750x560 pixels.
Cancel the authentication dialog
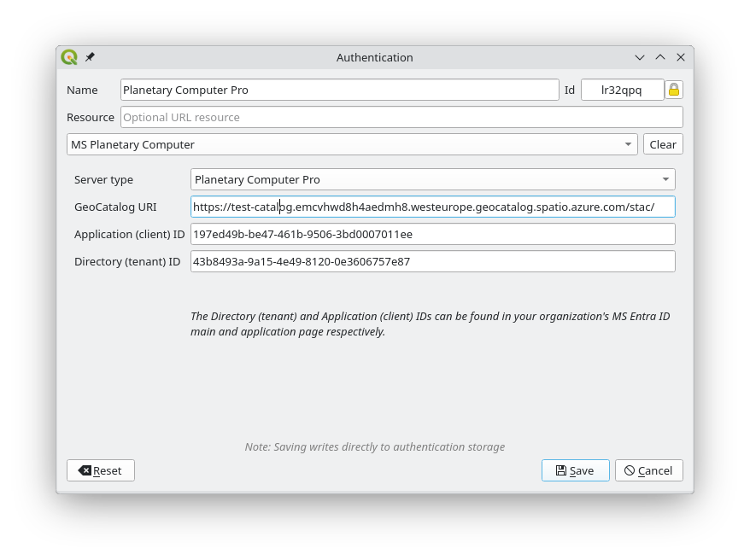tap(647, 470)
